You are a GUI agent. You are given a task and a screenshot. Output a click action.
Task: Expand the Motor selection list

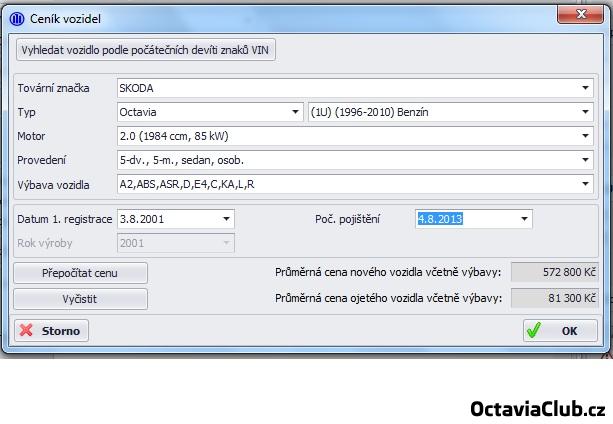pos(586,136)
